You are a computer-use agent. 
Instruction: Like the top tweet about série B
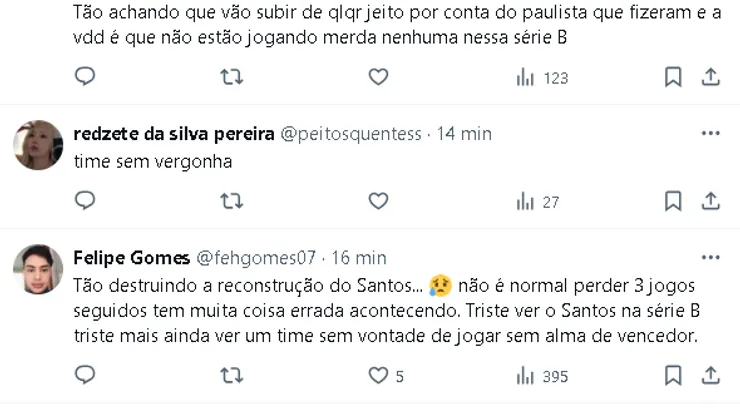(378, 77)
